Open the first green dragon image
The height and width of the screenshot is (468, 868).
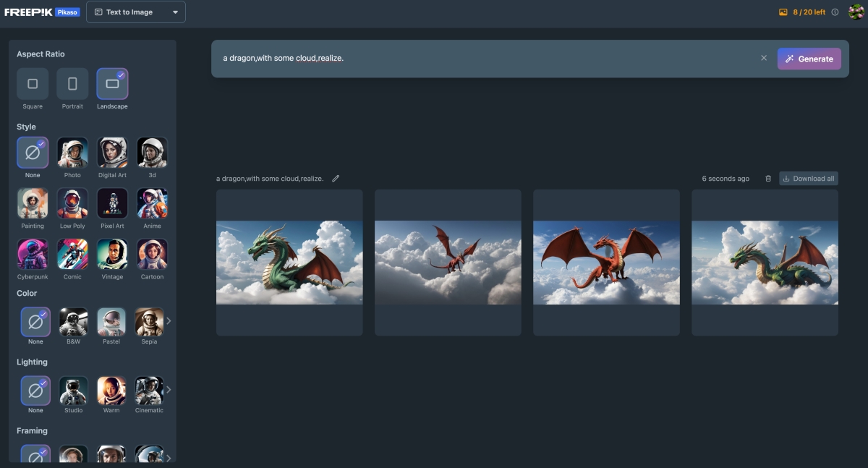tap(289, 263)
